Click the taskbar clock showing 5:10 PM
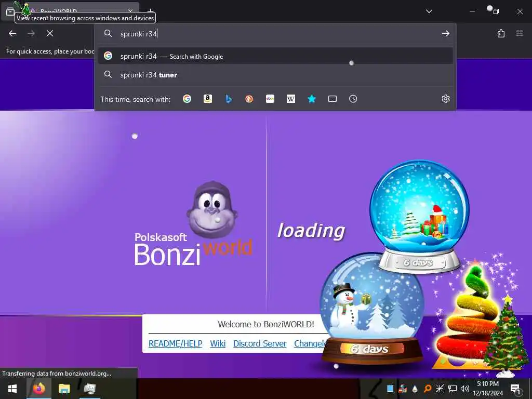This screenshot has width=532, height=399. 488,389
